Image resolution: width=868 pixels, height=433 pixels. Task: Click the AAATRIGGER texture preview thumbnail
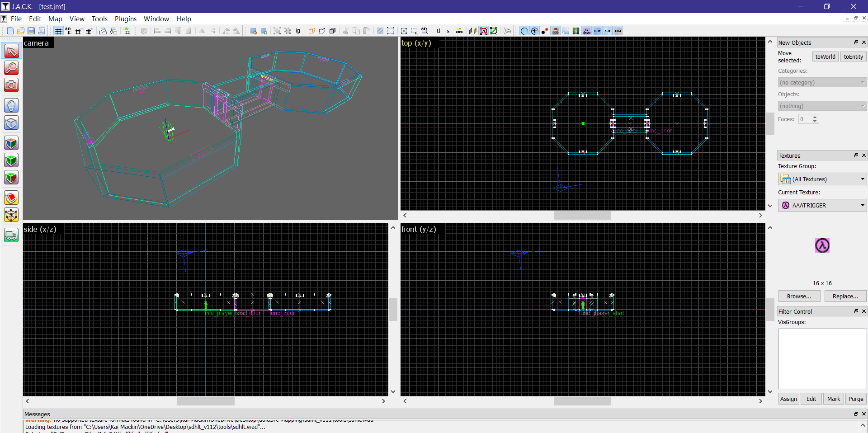pyautogui.click(x=822, y=245)
